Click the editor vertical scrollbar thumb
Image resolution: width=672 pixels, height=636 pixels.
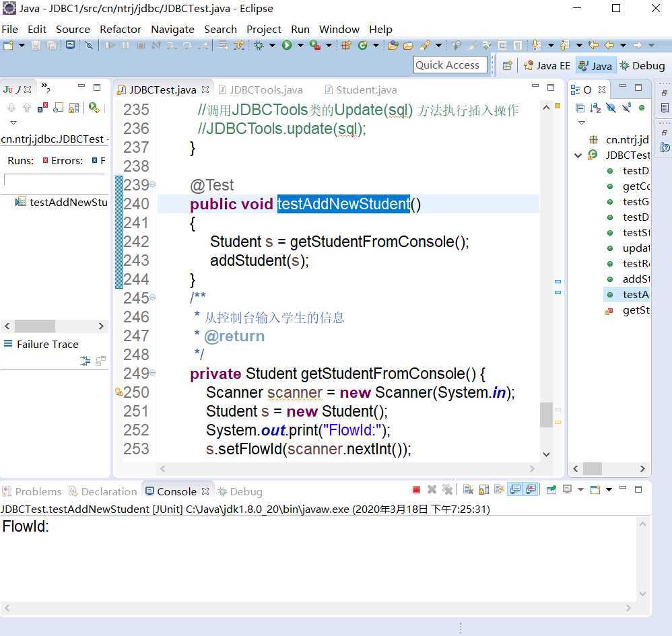coord(546,415)
